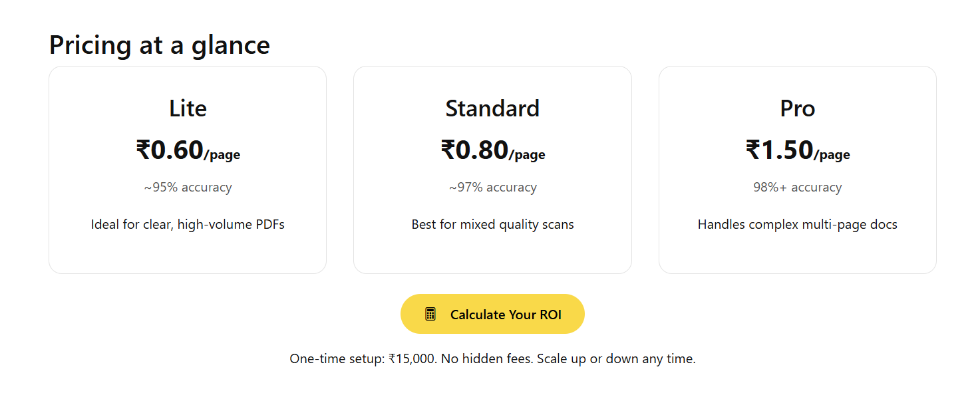Click the ₹1.50 Pro price
The height and width of the screenshot is (405, 980).
(x=779, y=150)
